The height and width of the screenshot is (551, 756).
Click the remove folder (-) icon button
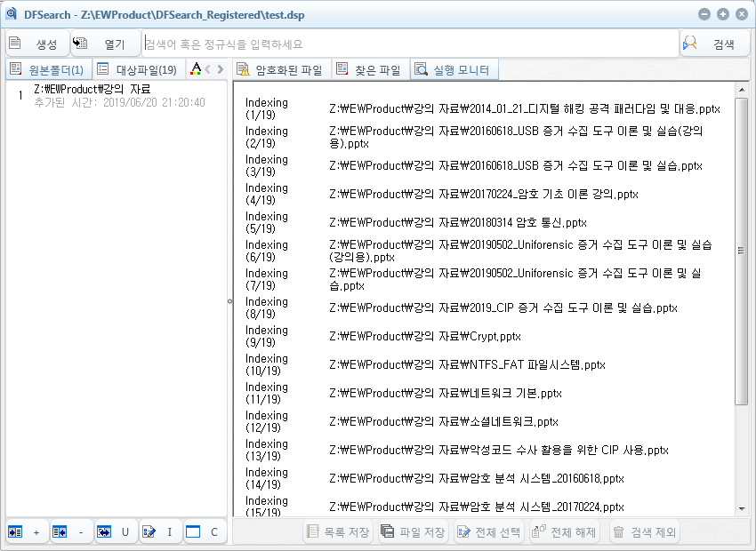(x=72, y=531)
